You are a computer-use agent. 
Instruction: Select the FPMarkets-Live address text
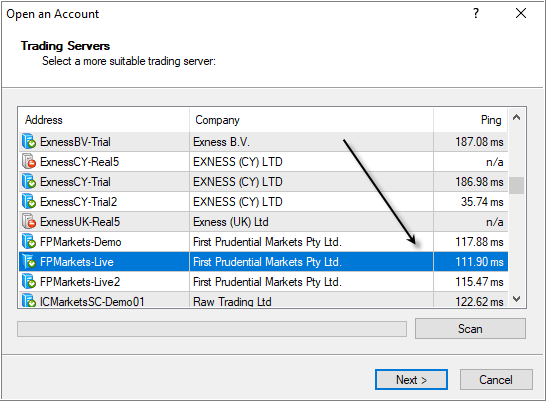pos(77,262)
